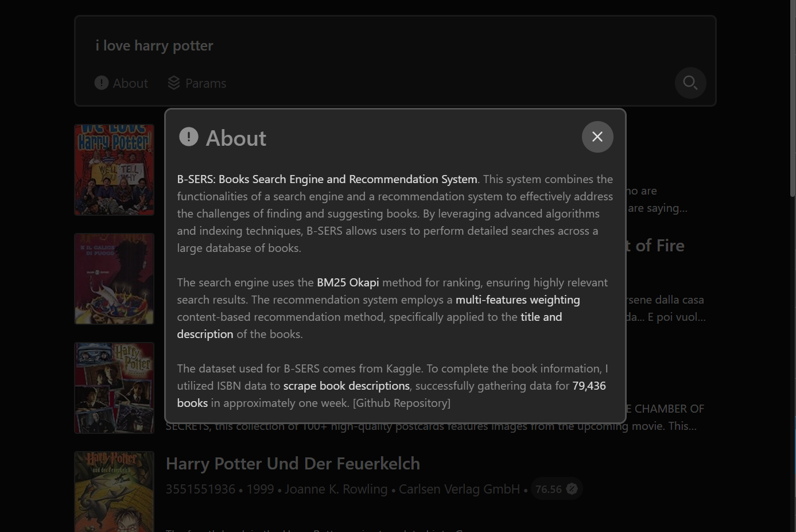The height and width of the screenshot is (532, 796).
Task: Click the Harry Potter Und Der Feuerkelch cover
Action: pos(114,492)
